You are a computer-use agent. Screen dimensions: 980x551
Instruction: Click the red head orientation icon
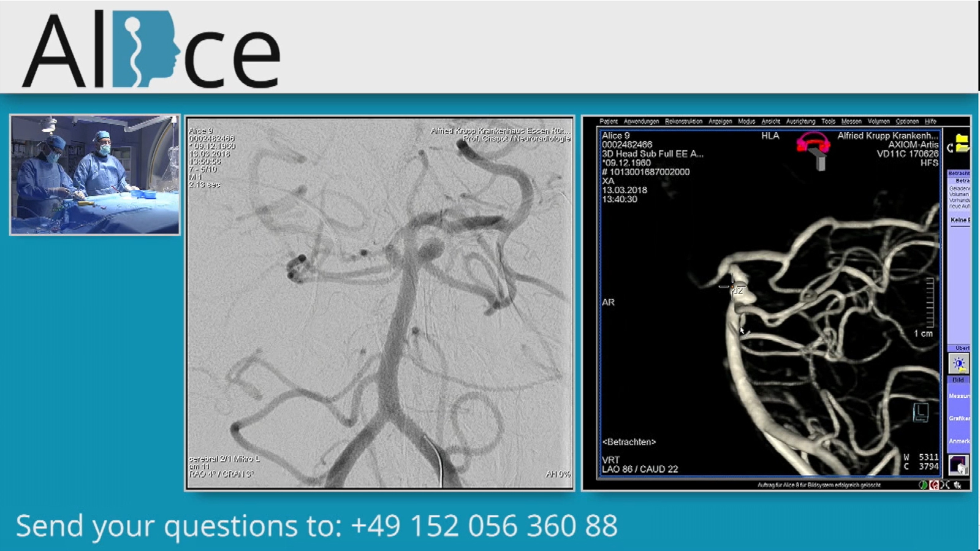pos(813,145)
